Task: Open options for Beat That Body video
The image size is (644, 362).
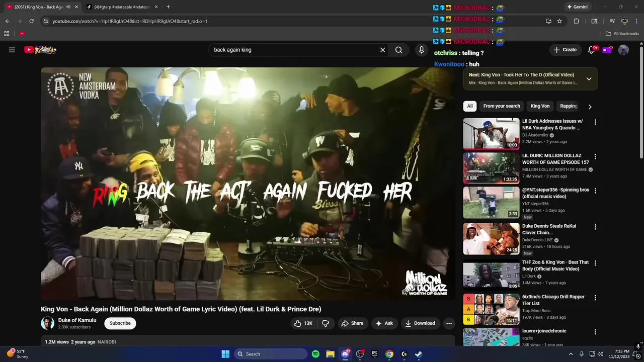Action: coord(595,263)
